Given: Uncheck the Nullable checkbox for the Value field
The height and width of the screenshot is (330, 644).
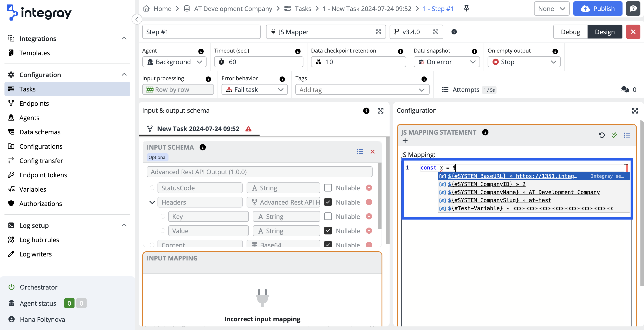Looking at the screenshot, I should 328,231.
